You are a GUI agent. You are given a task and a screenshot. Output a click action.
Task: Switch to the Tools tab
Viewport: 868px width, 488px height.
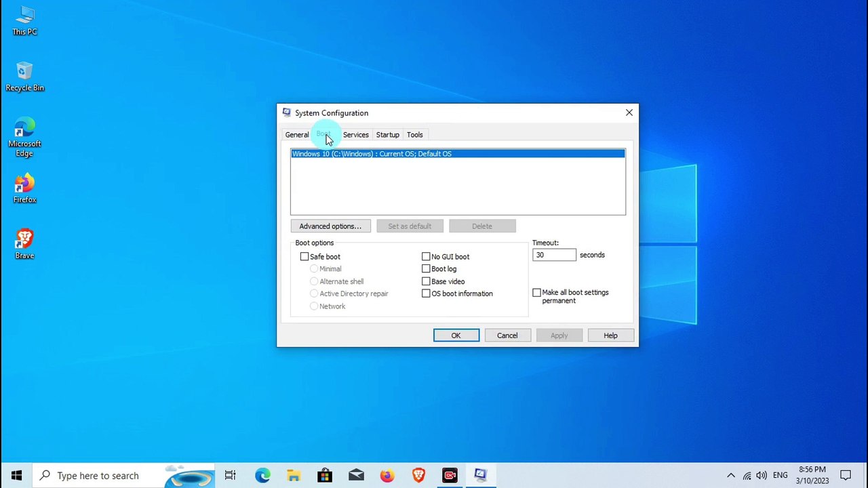coord(414,135)
